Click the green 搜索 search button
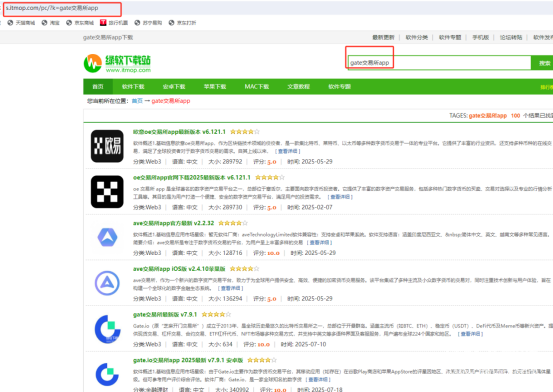This screenshot has width=553, height=392. 543,63
